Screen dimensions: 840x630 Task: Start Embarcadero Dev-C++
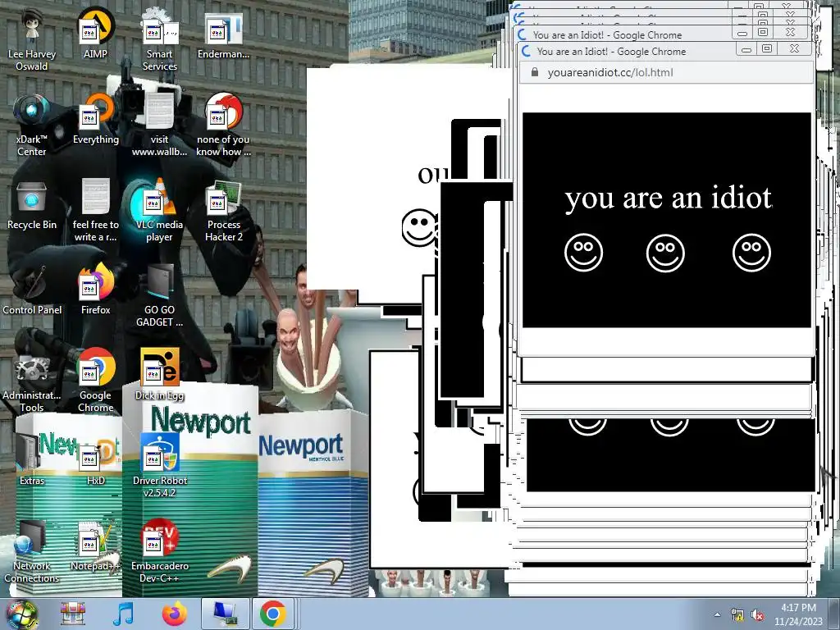coord(160,552)
